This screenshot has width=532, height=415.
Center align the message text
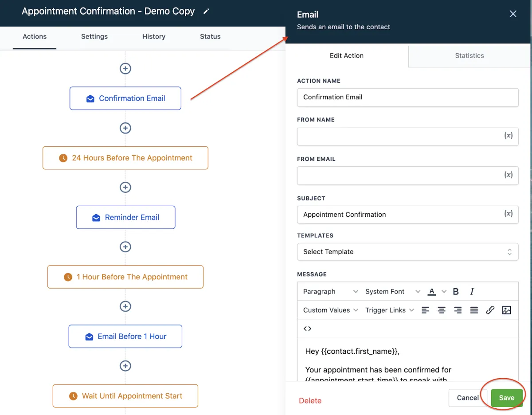point(442,310)
